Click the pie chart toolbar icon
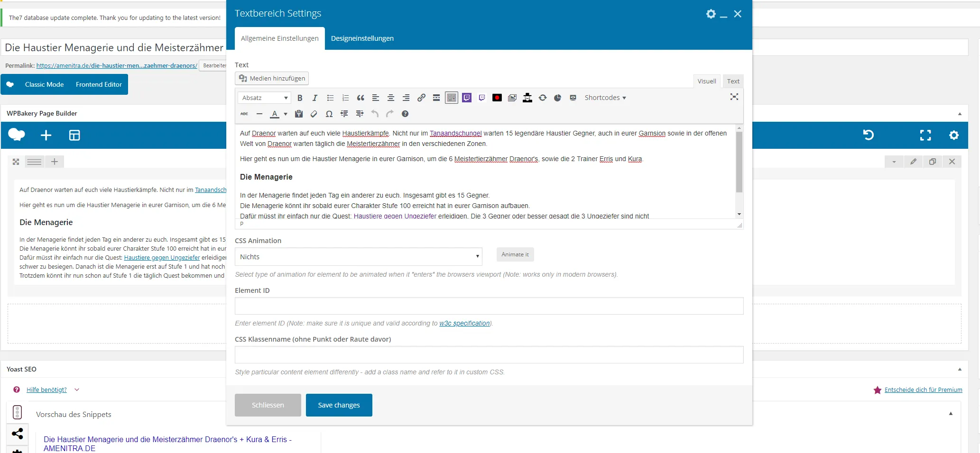980x453 pixels. coord(558,98)
